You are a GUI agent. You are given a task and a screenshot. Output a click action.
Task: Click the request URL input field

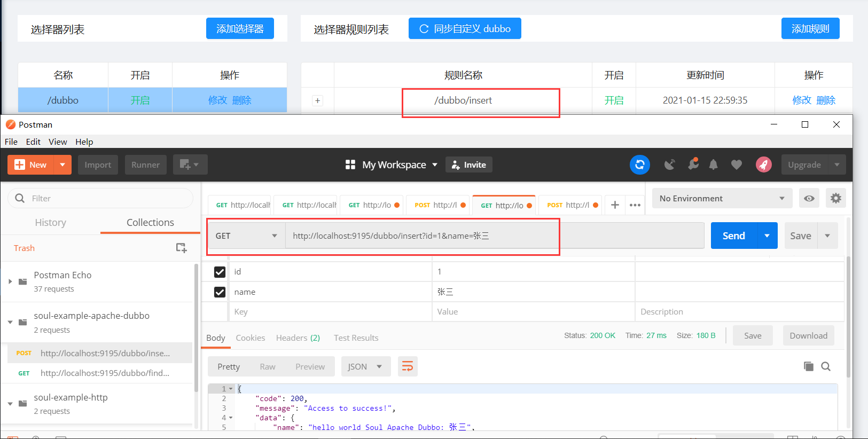coord(495,236)
